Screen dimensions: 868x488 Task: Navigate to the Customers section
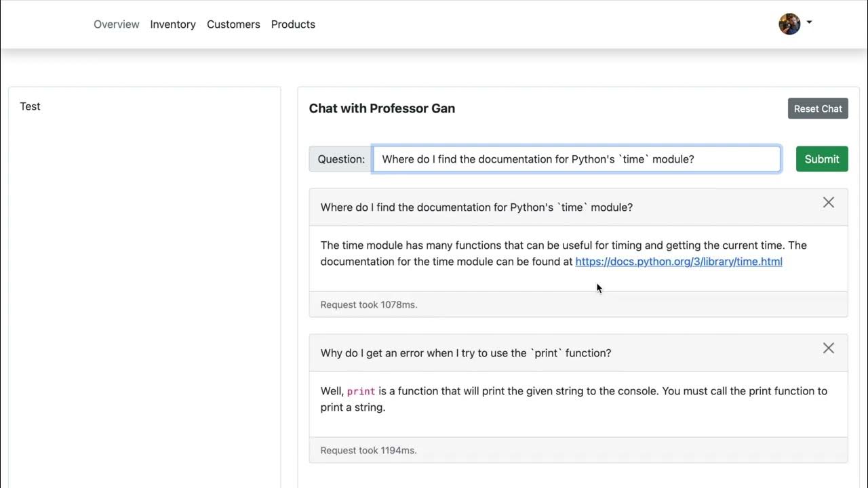[x=233, y=24]
